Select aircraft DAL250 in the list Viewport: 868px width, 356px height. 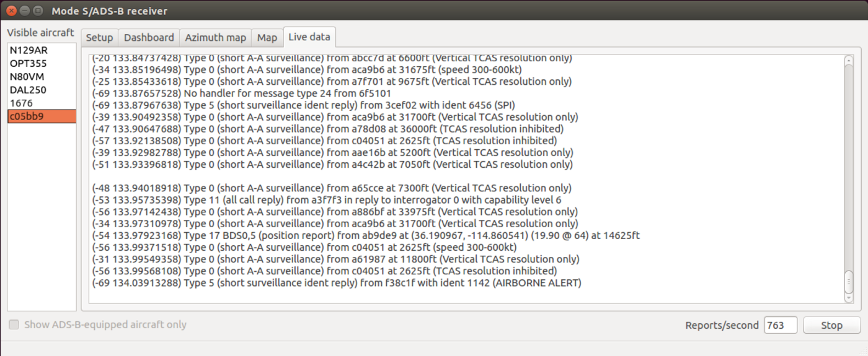pyautogui.click(x=42, y=90)
